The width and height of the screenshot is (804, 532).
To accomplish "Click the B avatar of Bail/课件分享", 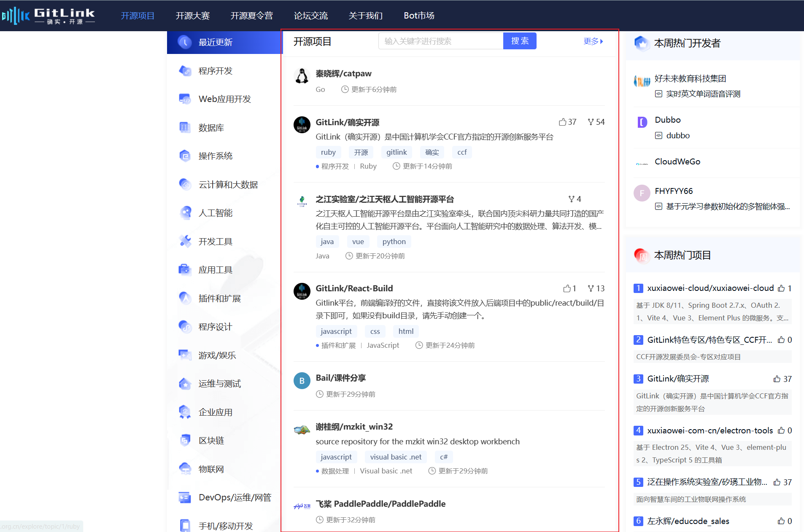I will click(302, 381).
